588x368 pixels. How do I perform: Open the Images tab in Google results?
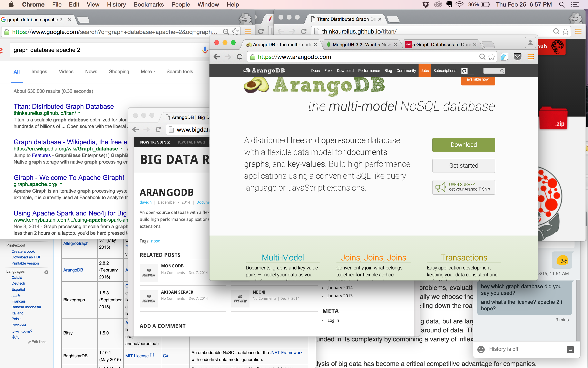[39, 72]
